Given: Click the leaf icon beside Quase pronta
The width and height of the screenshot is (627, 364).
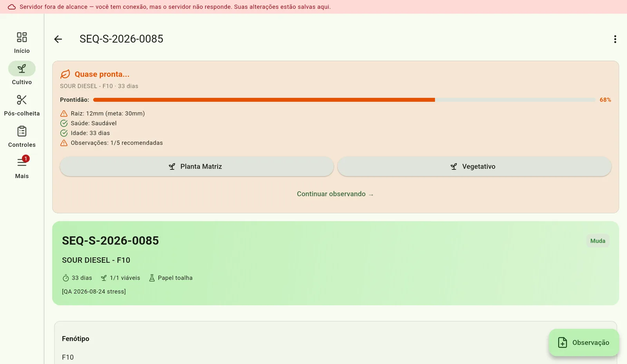Looking at the screenshot, I should (65, 74).
